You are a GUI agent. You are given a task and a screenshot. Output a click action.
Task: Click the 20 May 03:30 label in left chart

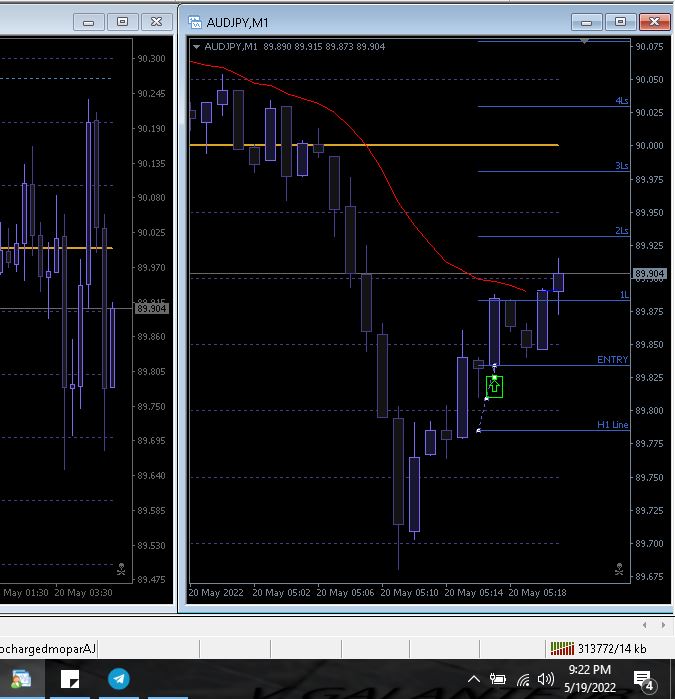coord(83,592)
